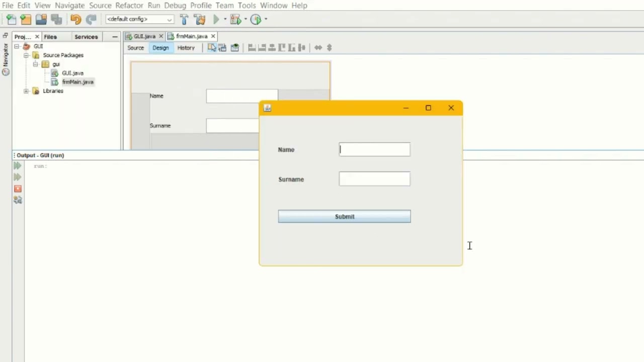Click Center Vertically designer icon
This screenshot has height=362, width=644.
pyautogui.click(x=301, y=47)
